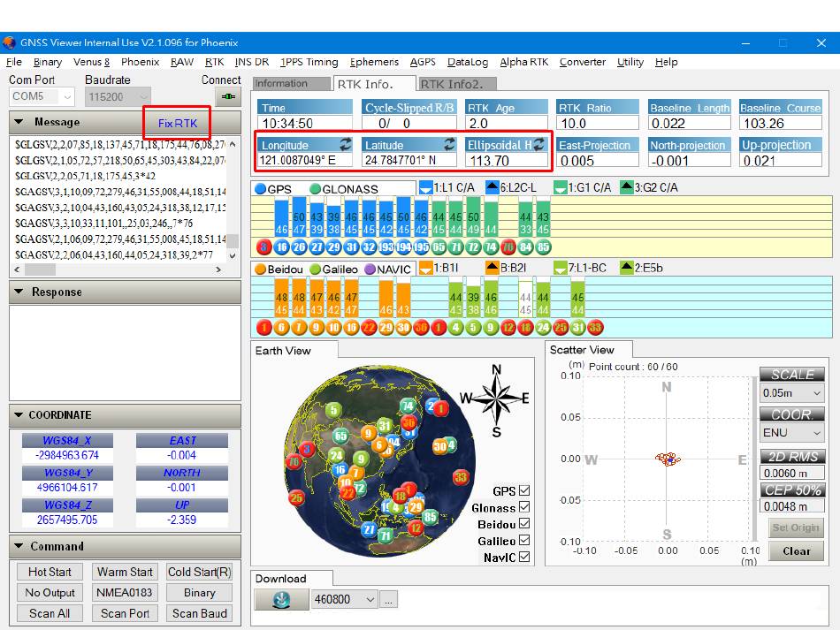
Task: Click the Message list scroll-down arrow
Action: [x=233, y=256]
